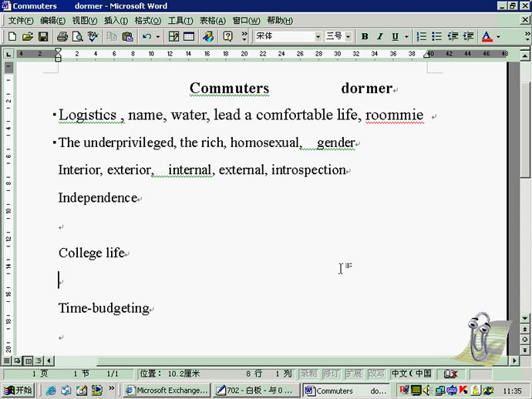Open the 开始 Start menu
Image resolution: width=532 pixels, height=399 pixels.
[x=19, y=391]
